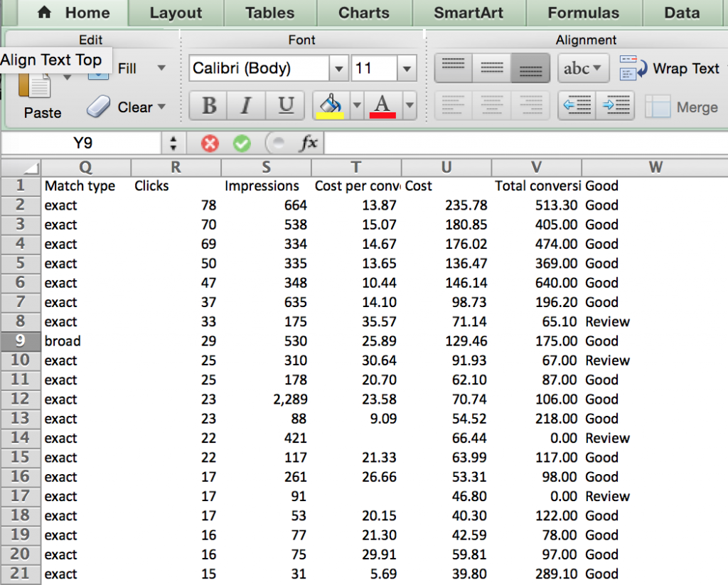728x585 pixels.
Task: Click the Cost value 235.78
Action: click(x=446, y=205)
